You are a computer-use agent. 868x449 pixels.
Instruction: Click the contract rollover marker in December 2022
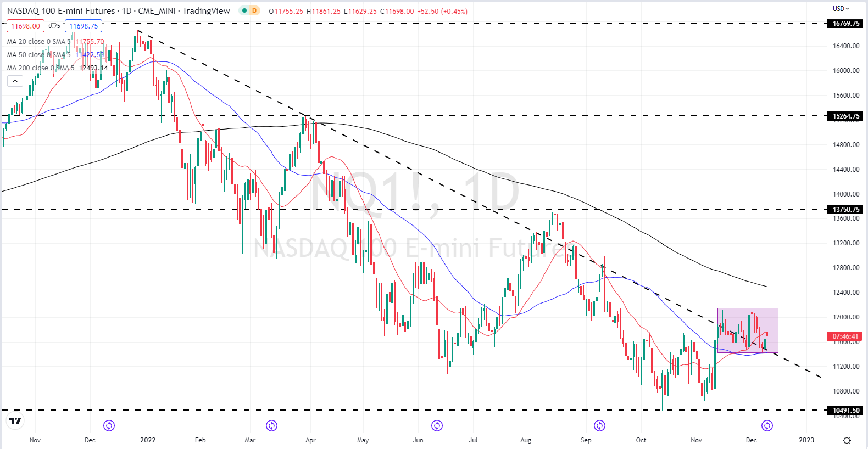tap(767, 425)
